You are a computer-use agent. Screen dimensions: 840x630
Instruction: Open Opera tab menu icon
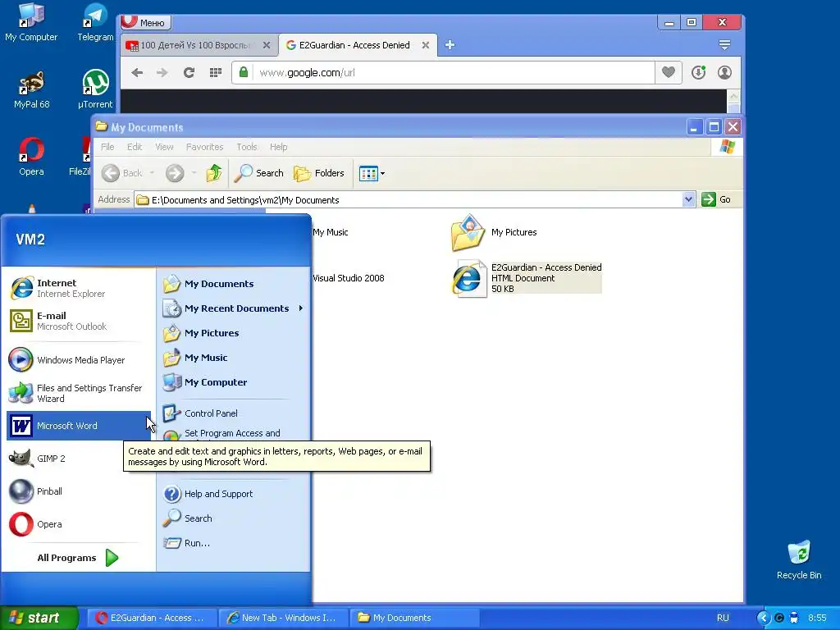pos(724,46)
